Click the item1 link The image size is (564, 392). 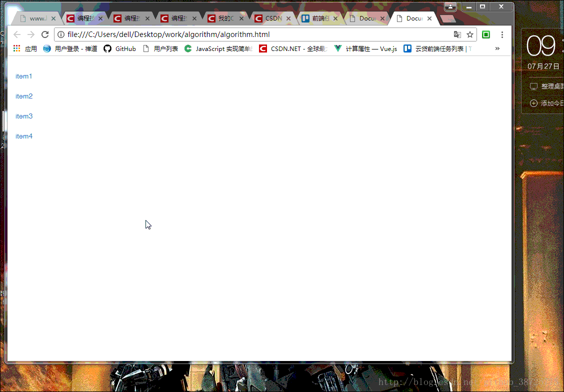click(23, 76)
